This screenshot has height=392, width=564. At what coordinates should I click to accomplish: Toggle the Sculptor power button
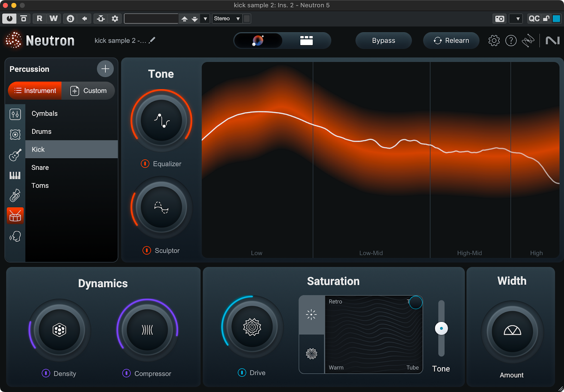tap(147, 250)
